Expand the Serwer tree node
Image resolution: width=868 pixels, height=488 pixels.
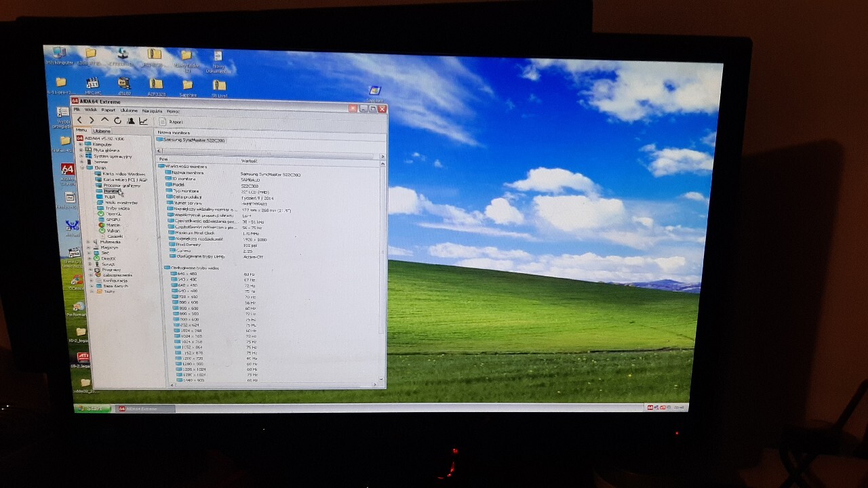pyautogui.click(x=81, y=162)
